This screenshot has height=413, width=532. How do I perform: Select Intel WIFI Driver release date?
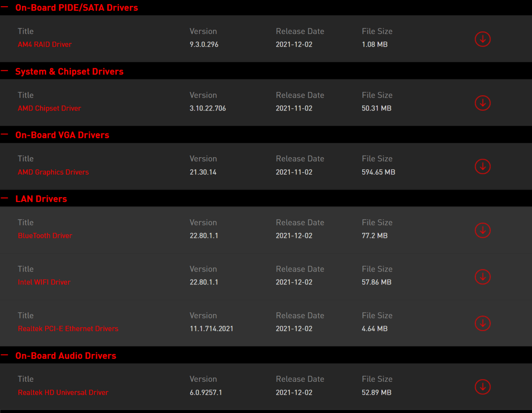(x=294, y=282)
